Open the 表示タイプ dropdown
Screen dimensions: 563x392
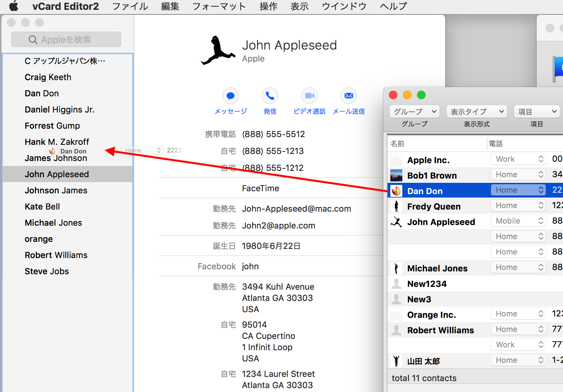pyautogui.click(x=476, y=111)
